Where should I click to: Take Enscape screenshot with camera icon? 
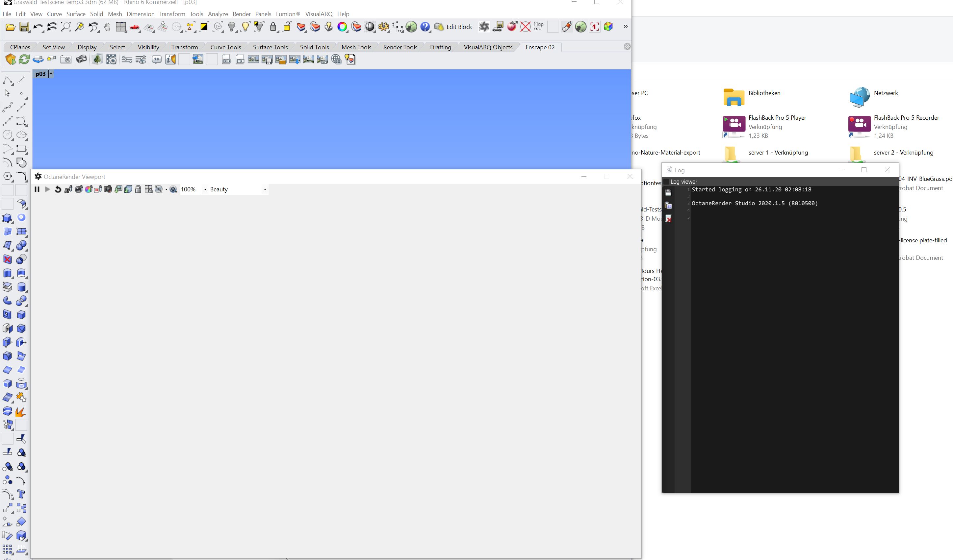pos(66,59)
